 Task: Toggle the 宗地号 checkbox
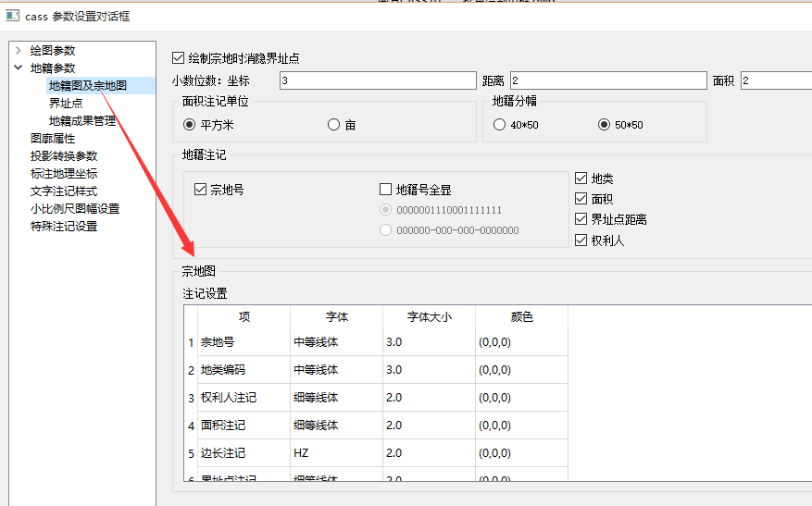point(201,190)
